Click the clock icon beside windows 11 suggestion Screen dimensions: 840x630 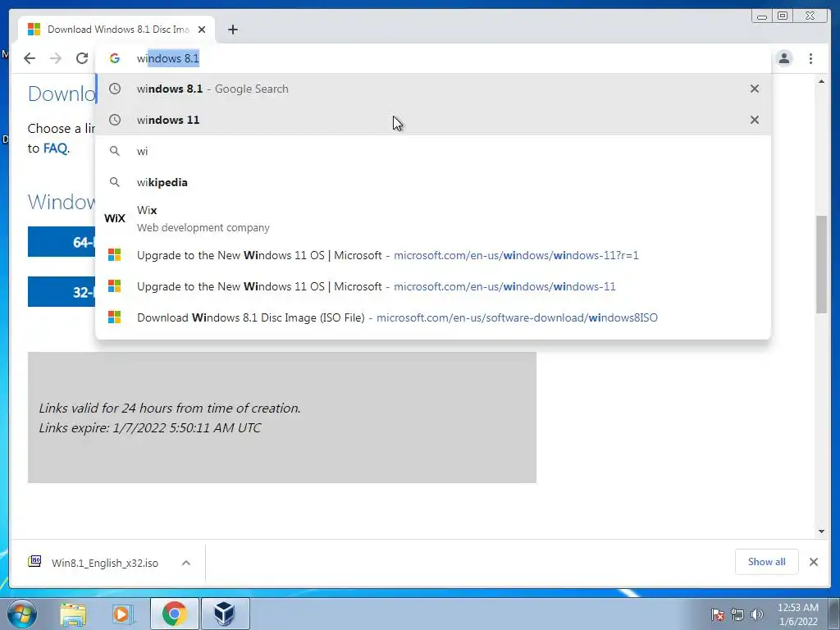(115, 120)
